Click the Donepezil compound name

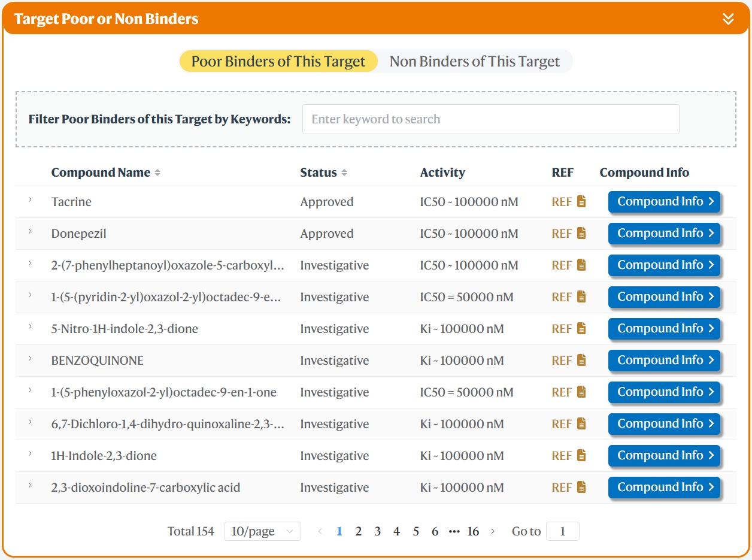pos(79,234)
